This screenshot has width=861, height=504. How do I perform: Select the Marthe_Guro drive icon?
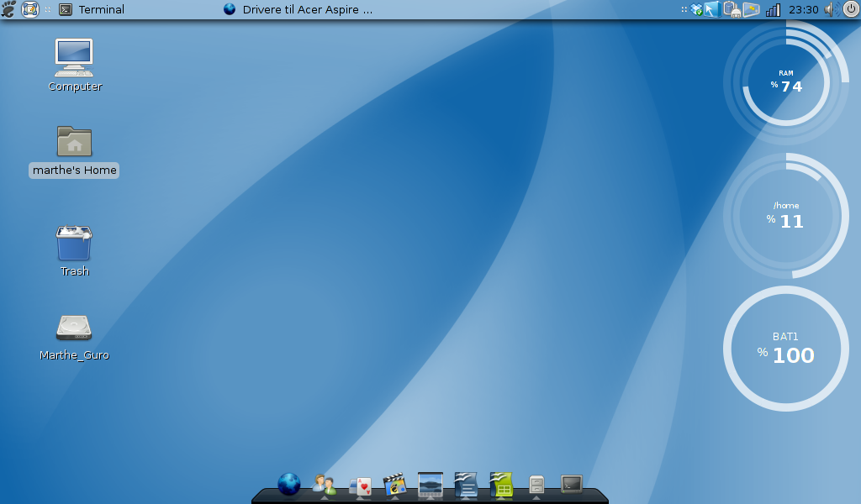pyautogui.click(x=74, y=328)
